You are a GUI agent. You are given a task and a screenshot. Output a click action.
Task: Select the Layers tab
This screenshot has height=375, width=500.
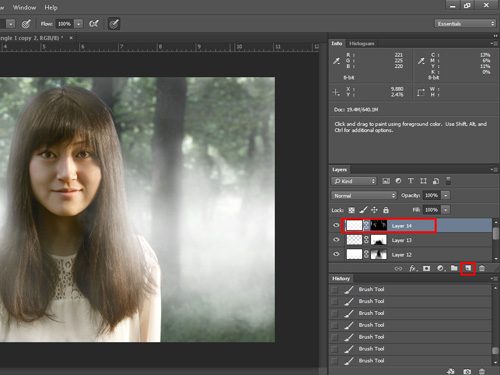point(339,170)
